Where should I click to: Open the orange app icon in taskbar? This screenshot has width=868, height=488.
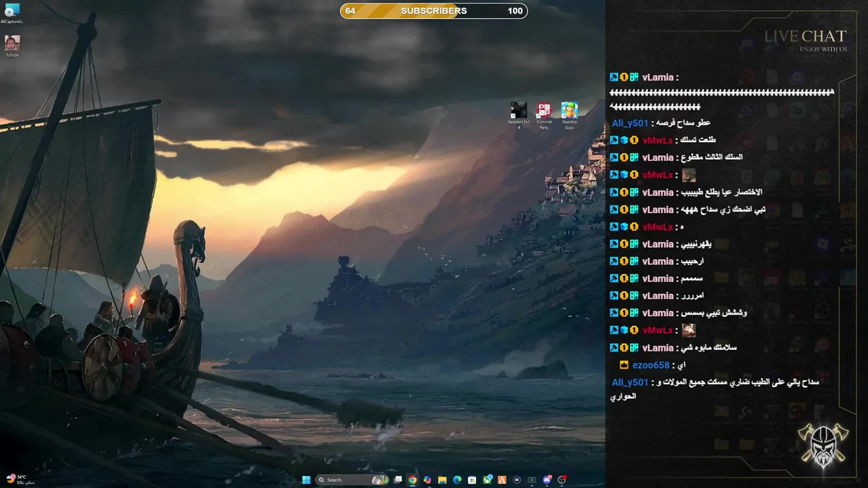coord(502,480)
